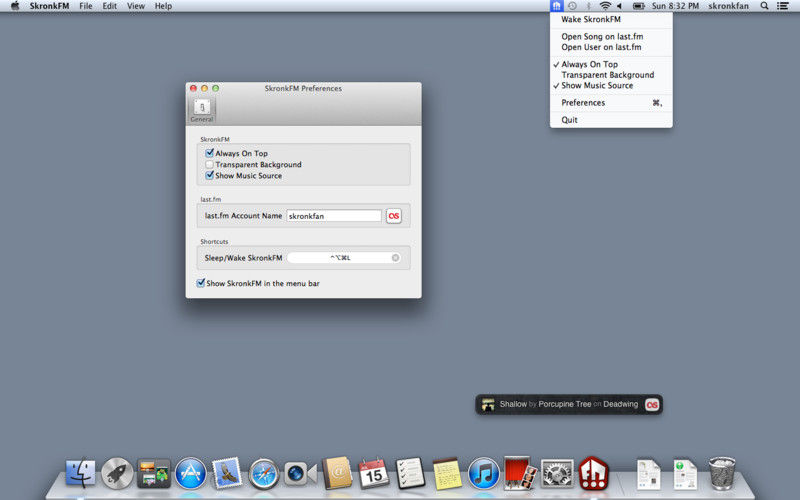The width and height of the screenshot is (800, 500).
Task: Click the Wi-Fi status icon
Action: tap(605, 6)
